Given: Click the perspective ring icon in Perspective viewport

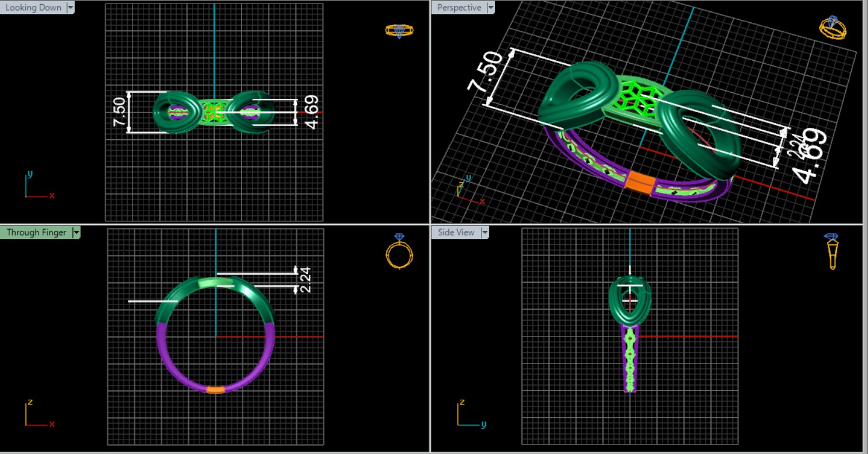Looking at the screenshot, I should pos(833,27).
